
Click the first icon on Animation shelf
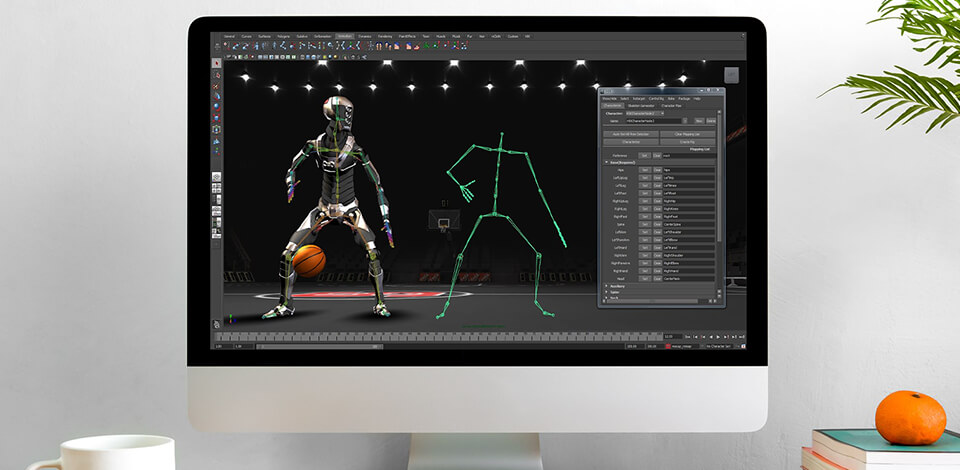point(226,45)
